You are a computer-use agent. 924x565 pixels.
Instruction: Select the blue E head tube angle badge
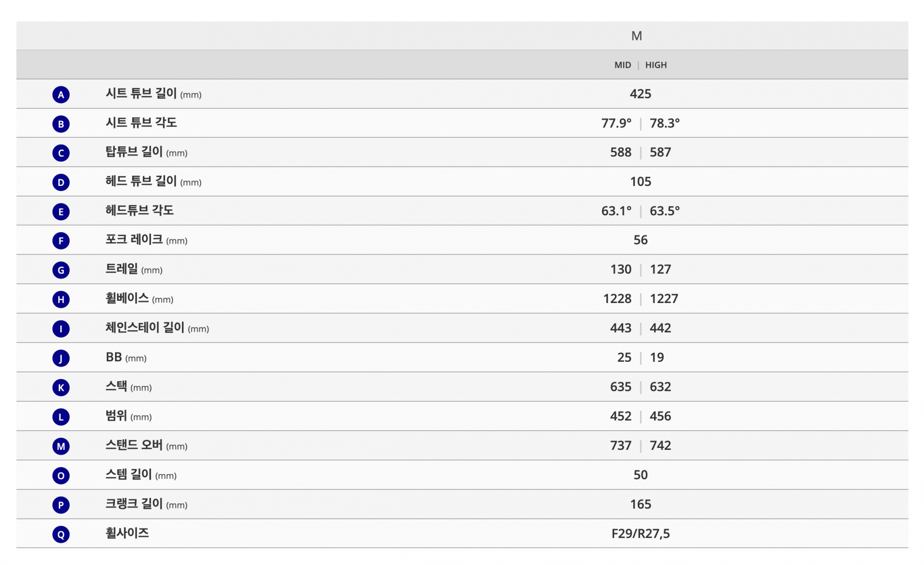61,211
